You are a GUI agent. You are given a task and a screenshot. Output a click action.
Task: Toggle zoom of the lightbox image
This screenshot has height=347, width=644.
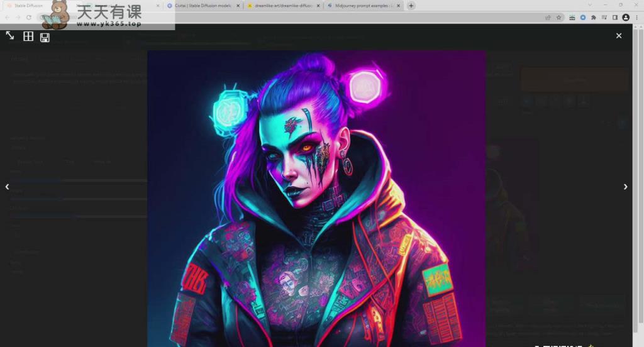click(10, 36)
